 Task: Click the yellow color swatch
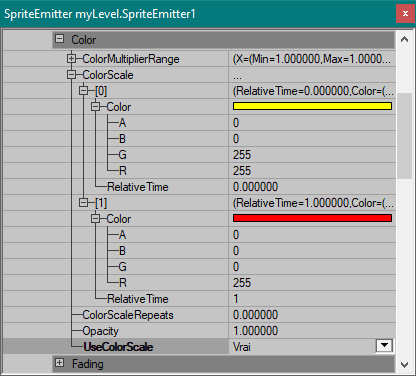(x=312, y=106)
